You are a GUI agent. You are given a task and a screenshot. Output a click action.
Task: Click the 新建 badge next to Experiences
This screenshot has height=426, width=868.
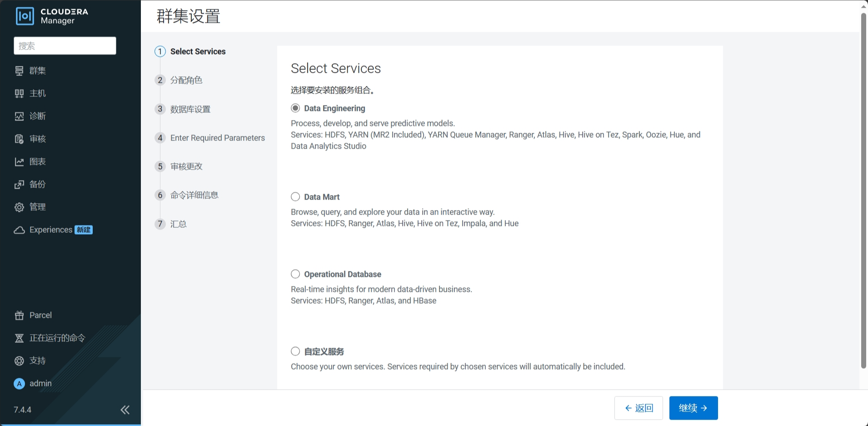[x=84, y=230]
